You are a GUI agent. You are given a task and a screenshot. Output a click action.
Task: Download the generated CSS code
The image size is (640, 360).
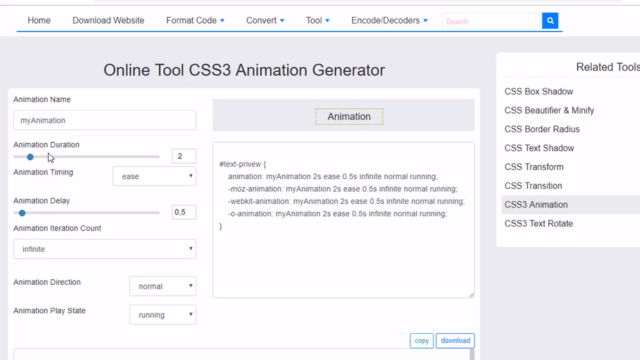click(x=455, y=340)
